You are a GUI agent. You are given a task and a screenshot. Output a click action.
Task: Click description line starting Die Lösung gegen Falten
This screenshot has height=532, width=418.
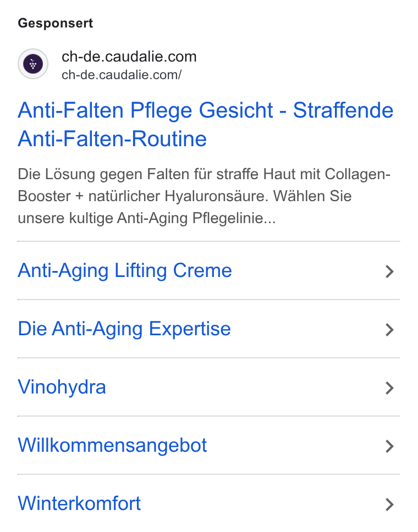(x=204, y=174)
